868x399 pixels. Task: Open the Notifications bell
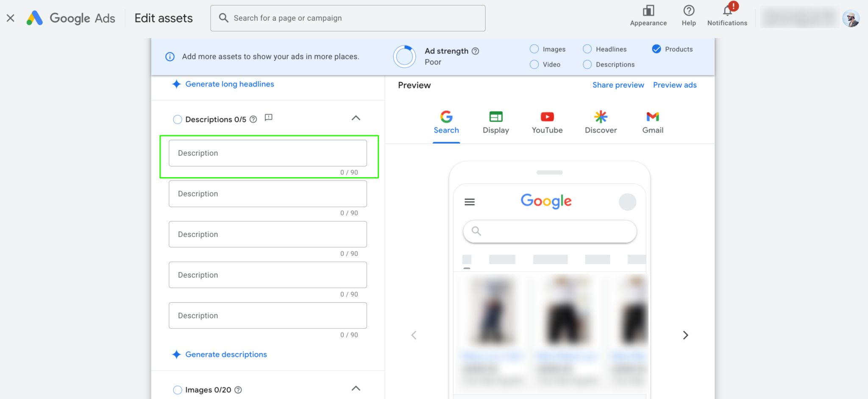point(726,12)
